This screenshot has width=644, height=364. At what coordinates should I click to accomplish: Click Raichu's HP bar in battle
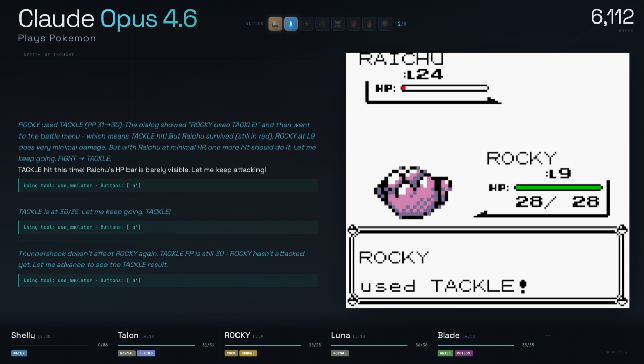coord(445,88)
